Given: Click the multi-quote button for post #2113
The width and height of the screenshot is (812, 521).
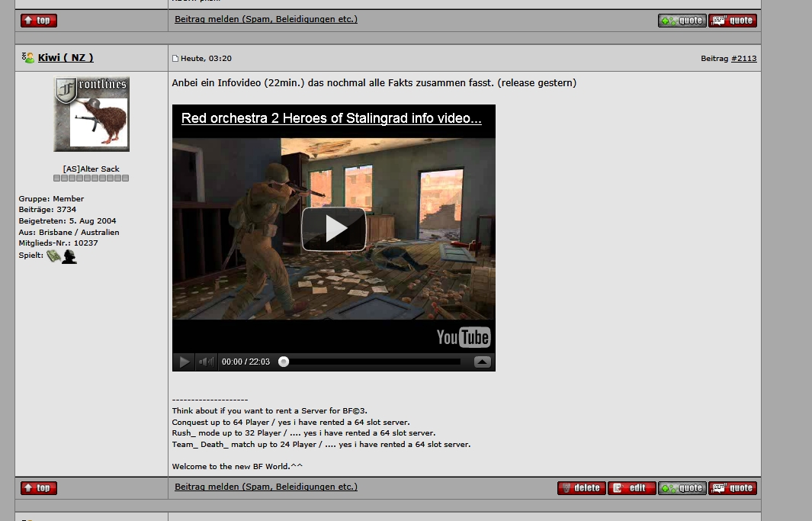Looking at the screenshot, I should coord(682,488).
